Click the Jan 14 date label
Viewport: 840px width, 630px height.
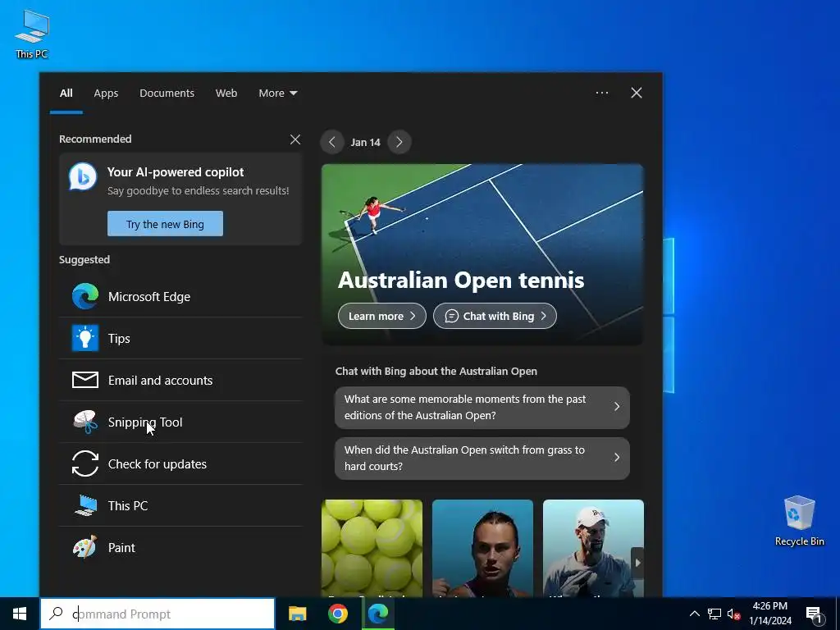pyautogui.click(x=365, y=143)
